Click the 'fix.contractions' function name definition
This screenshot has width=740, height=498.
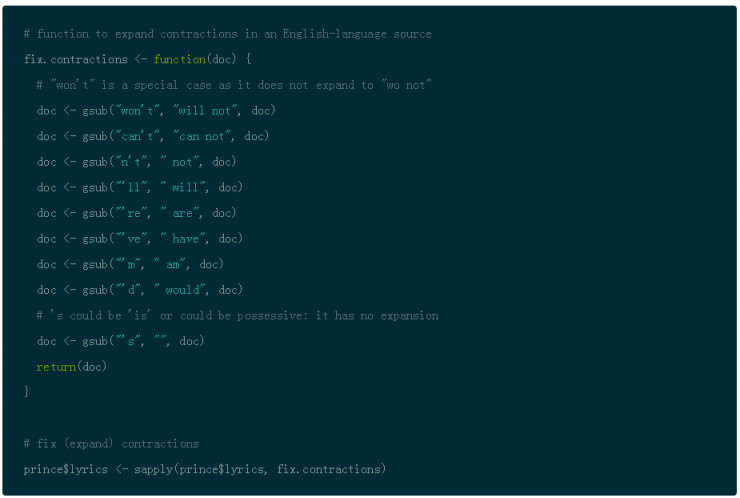click(x=76, y=59)
